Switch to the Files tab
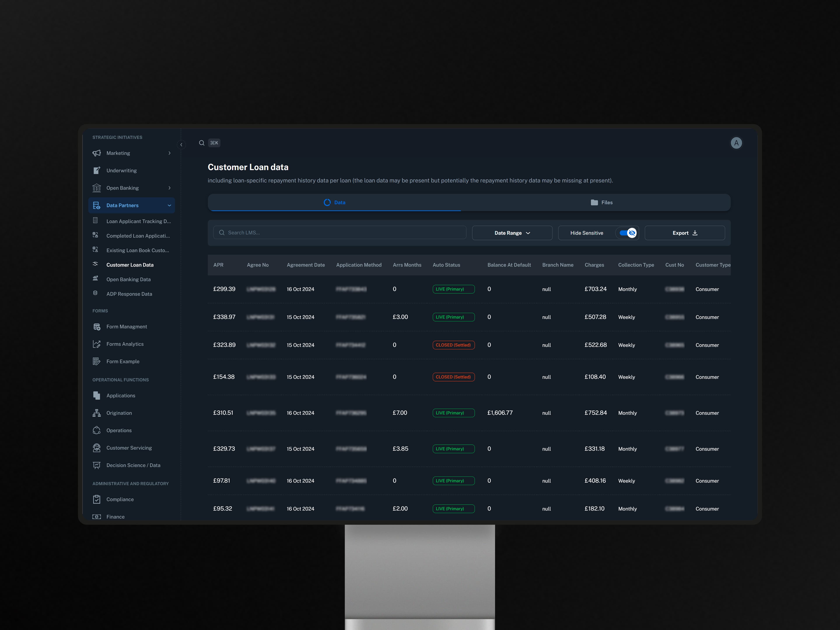This screenshot has width=840, height=630. pos(602,202)
